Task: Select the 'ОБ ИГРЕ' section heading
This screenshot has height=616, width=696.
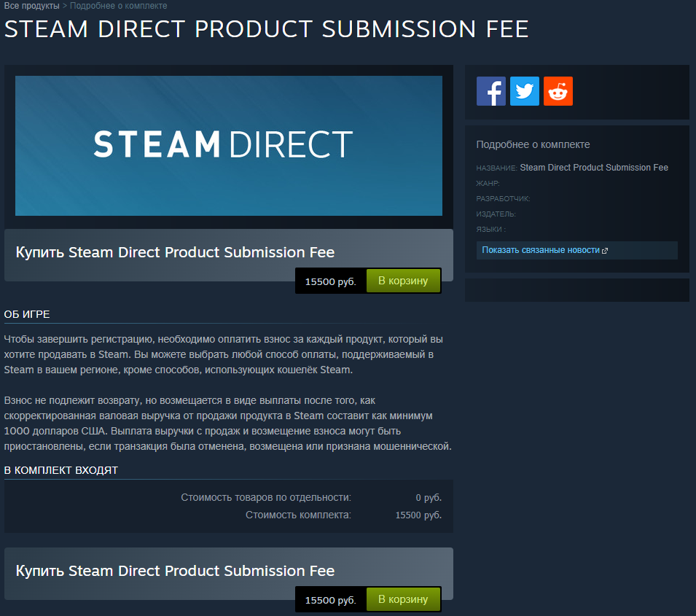Action: 27,314
